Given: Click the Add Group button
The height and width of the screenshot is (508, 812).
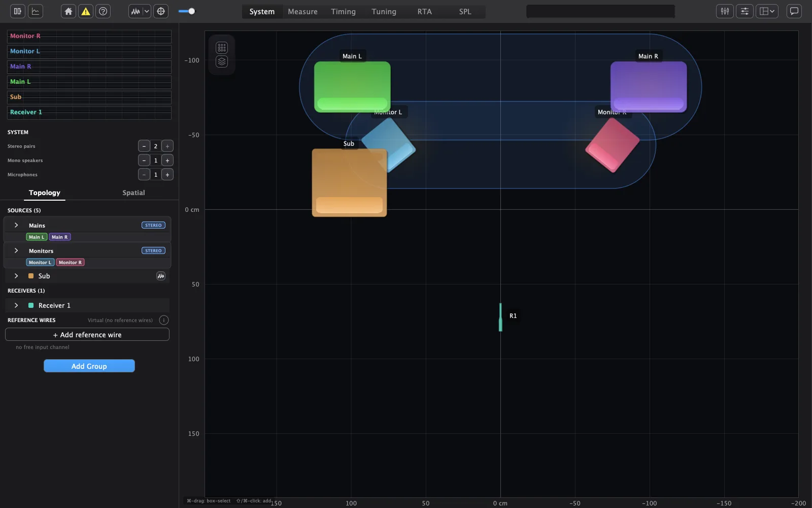Looking at the screenshot, I should 89,366.
